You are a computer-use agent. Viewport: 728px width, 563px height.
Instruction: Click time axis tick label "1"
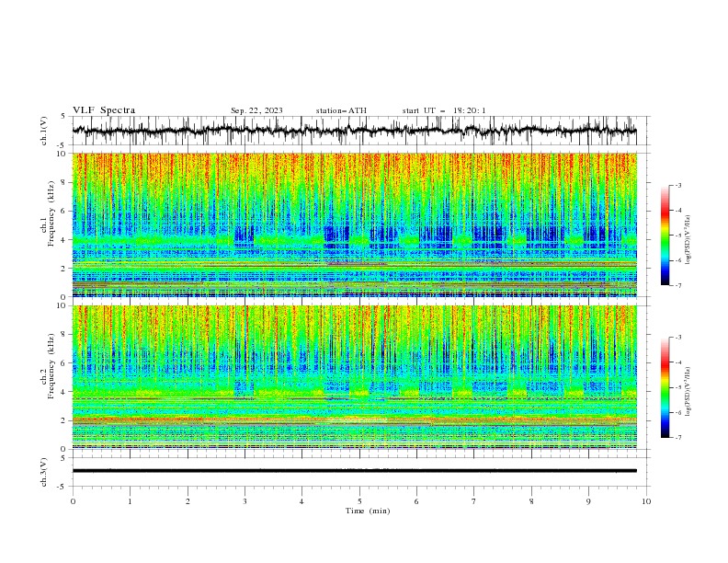tap(130, 501)
